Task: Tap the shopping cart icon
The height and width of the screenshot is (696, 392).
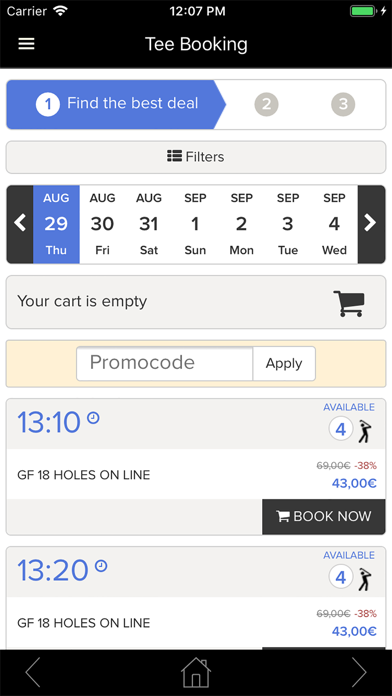Action: (x=349, y=304)
